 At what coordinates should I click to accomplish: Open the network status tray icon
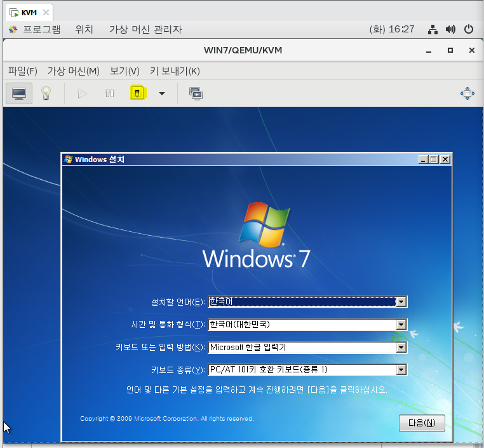[x=433, y=29]
